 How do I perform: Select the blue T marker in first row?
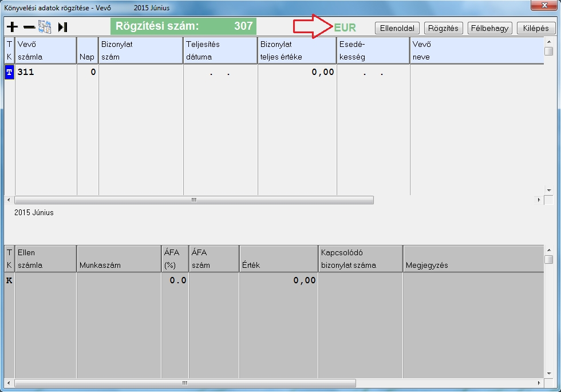(9, 73)
